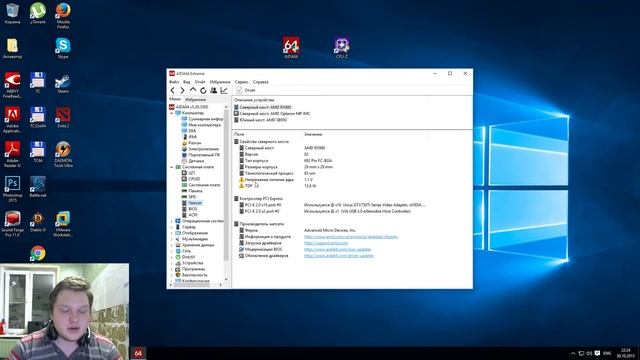
Task: Open the support.amd.com driver download link
Action: [x=326, y=243]
